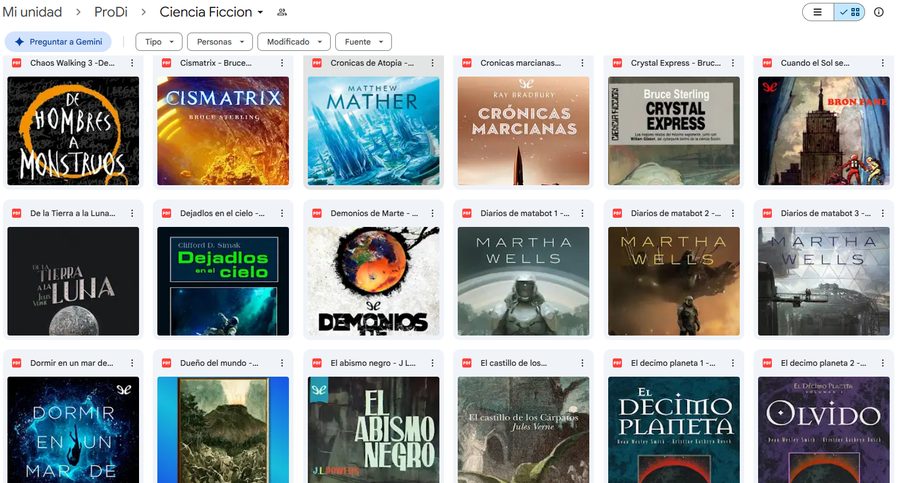The width and height of the screenshot is (900, 483).
Task: Open El castillo de los Cárpatos cover
Action: point(523,430)
